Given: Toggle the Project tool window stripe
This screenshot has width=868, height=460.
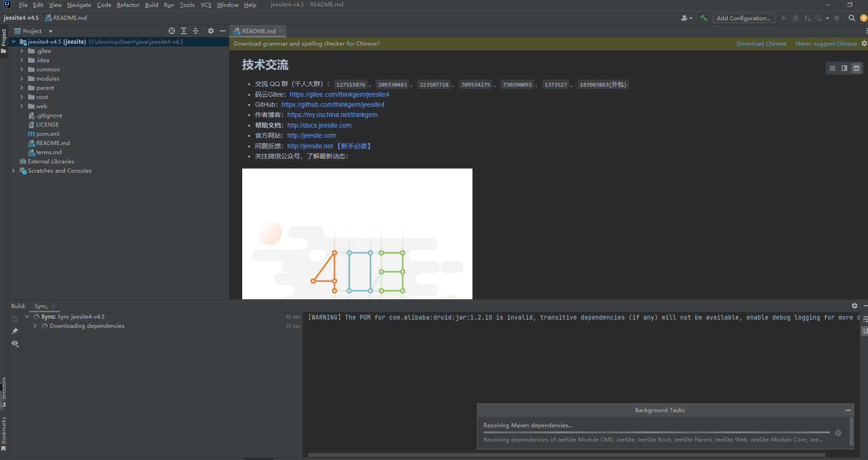Looking at the screenshot, I should (4, 41).
